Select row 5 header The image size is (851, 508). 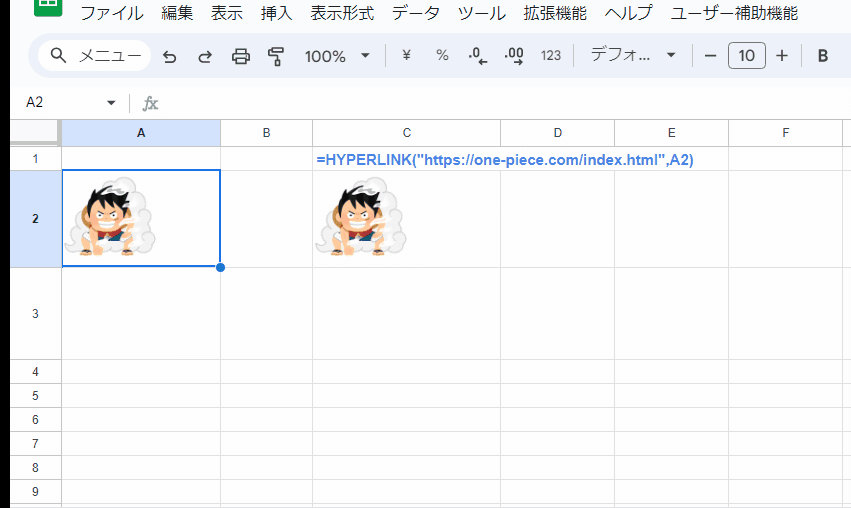tap(35, 396)
